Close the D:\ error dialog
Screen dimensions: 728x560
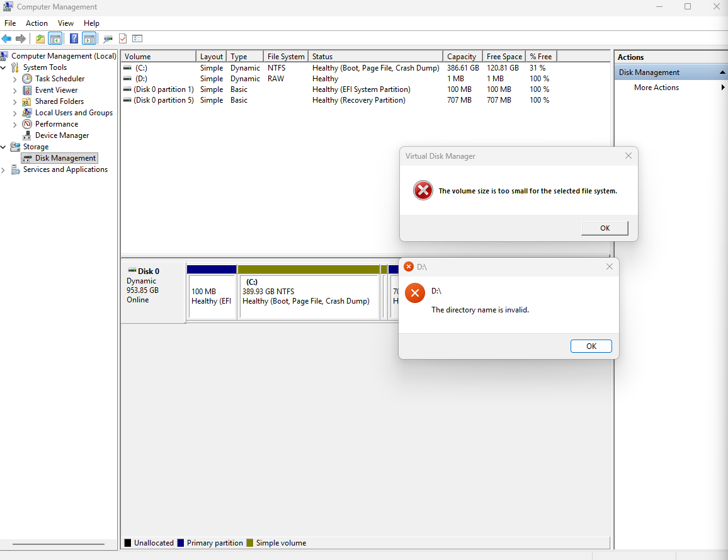coord(610,266)
